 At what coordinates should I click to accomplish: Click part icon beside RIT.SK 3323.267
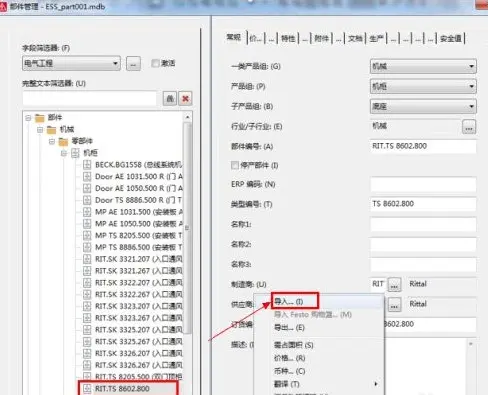coord(87,318)
